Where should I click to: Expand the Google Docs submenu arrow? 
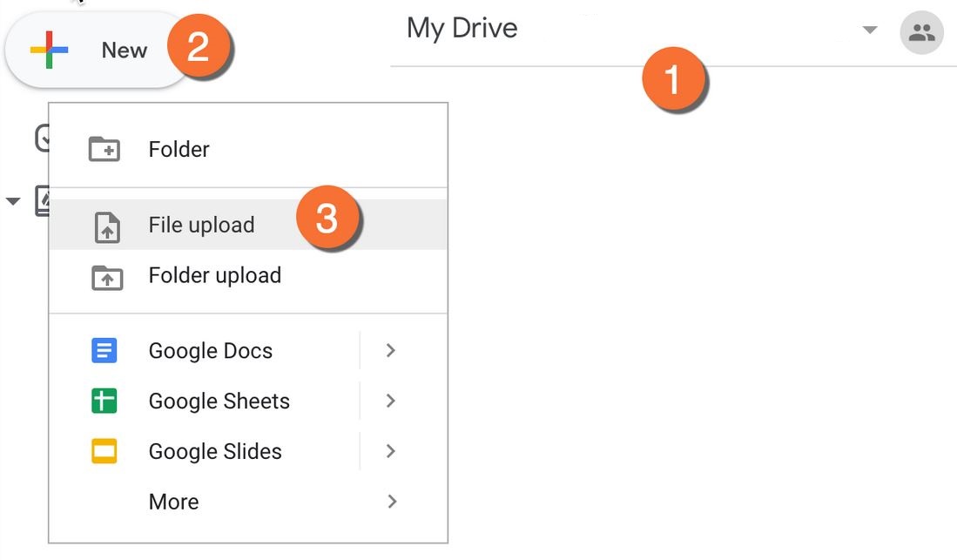tap(391, 350)
